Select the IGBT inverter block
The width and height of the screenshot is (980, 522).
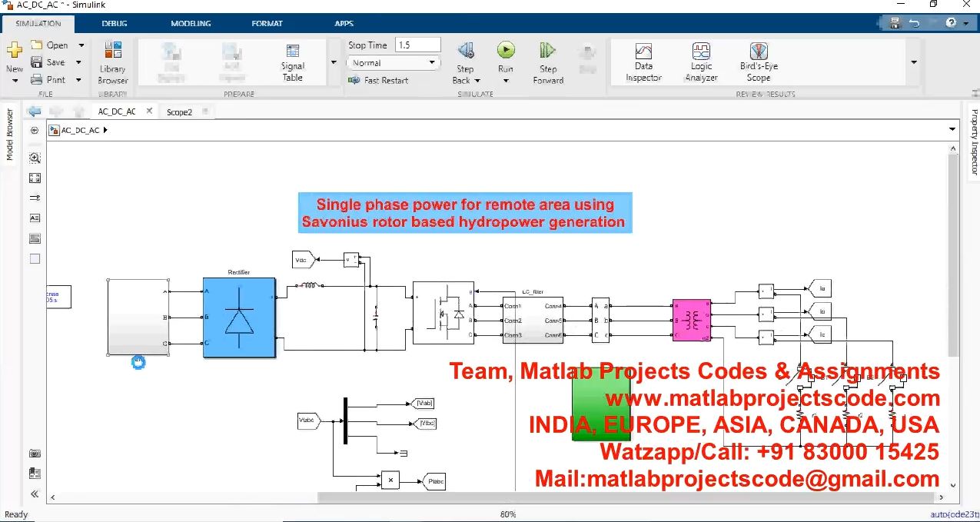pos(442,312)
